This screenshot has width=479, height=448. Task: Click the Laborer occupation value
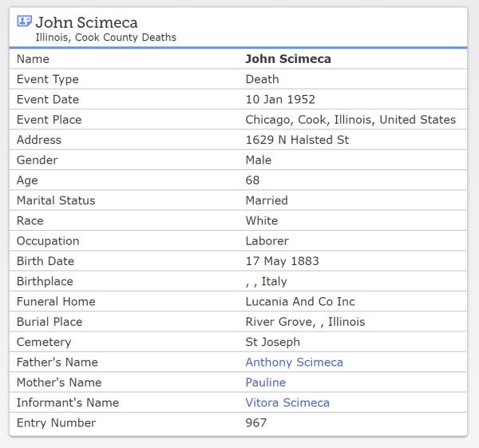coord(267,240)
